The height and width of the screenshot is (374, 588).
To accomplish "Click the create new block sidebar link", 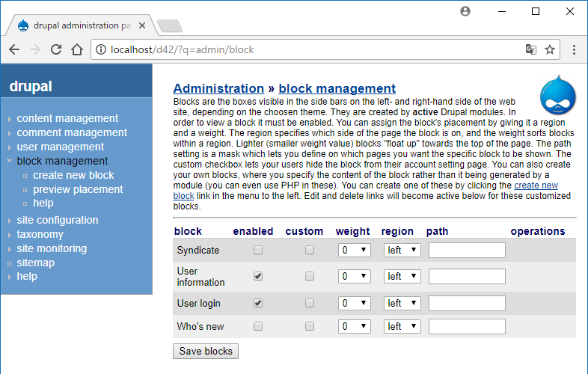I will tap(73, 175).
